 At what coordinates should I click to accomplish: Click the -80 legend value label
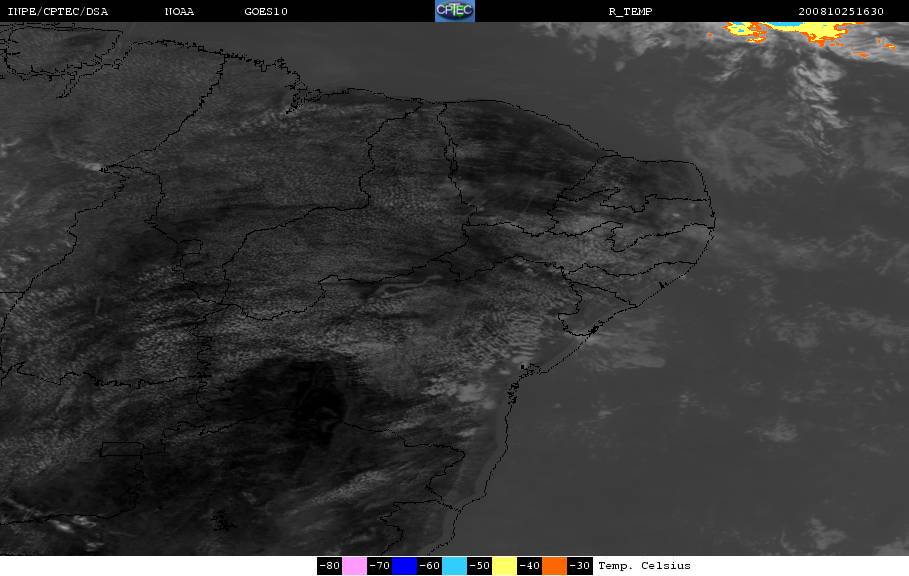pos(329,566)
